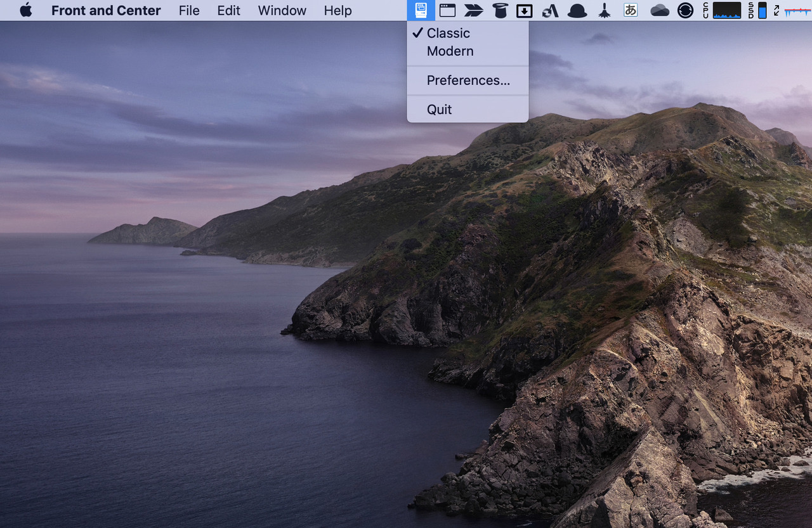Click the bowler hat menu bar icon
The width and height of the screenshot is (812, 528).
tap(577, 11)
